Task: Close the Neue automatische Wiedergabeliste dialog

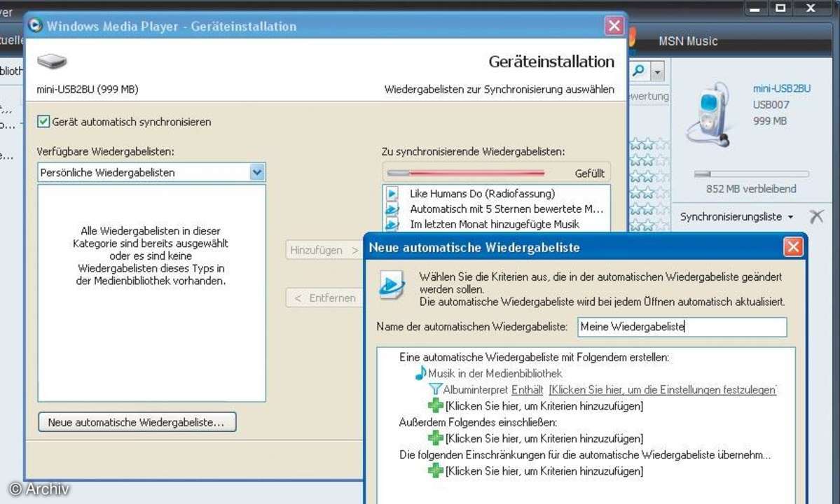Action: 793,247
